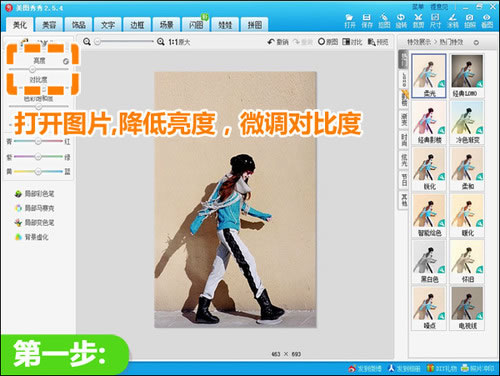This screenshot has height=376, width=500.
Task: Click the 提意见 (Feedback) link
Action: click(439, 6)
